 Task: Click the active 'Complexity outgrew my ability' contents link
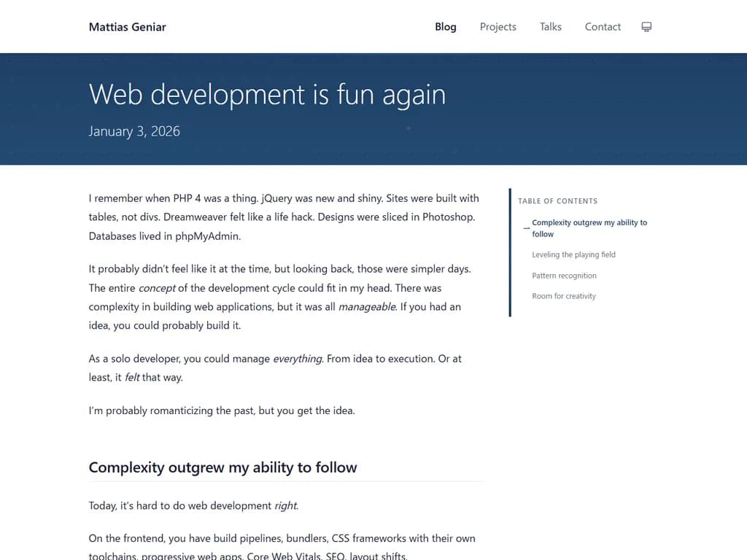point(589,223)
